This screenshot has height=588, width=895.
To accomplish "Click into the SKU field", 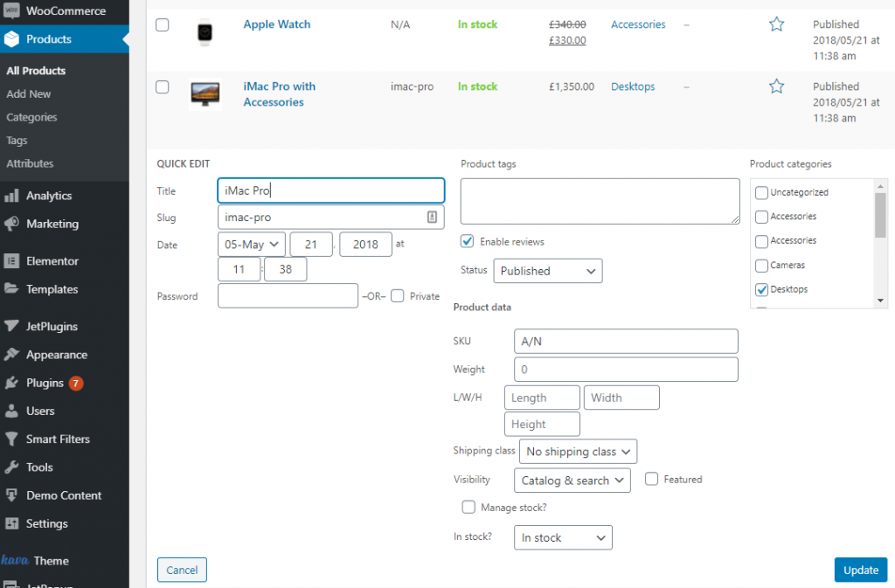I will (x=626, y=341).
